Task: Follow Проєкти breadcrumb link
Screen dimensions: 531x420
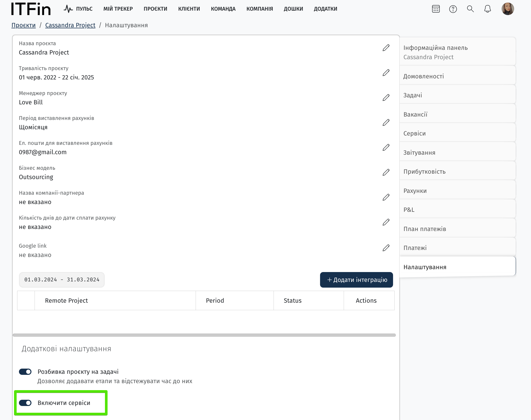Action: 24,25
